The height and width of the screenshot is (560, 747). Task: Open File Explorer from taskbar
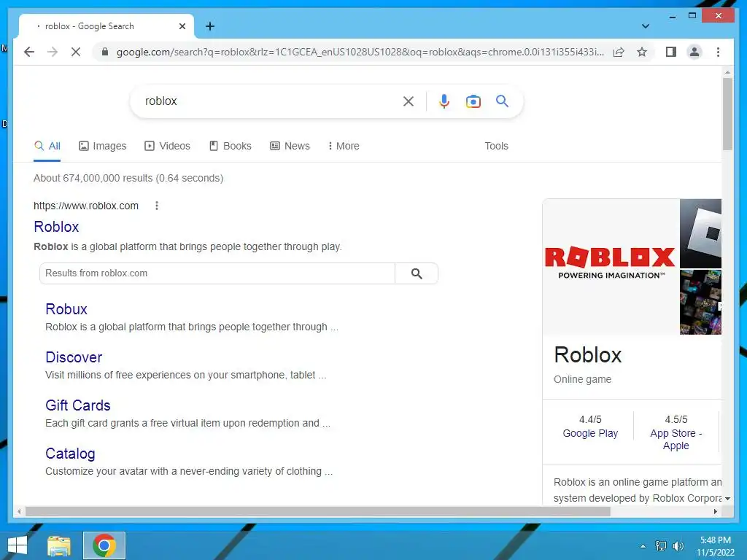coord(59,545)
